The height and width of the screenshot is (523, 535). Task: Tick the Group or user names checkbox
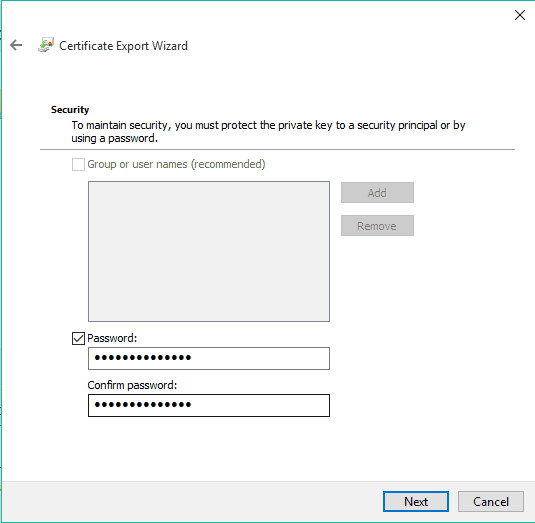(78, 164)
